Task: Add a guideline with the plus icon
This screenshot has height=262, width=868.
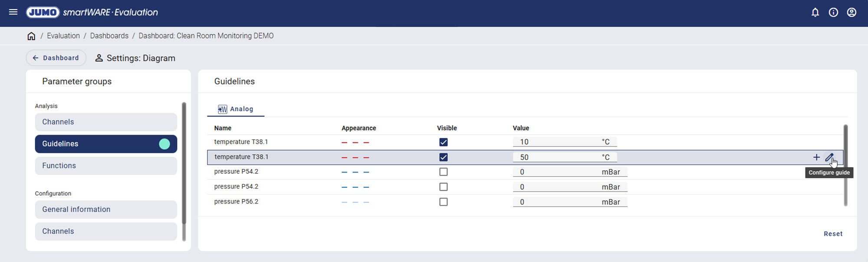Action: coord(816,157)
